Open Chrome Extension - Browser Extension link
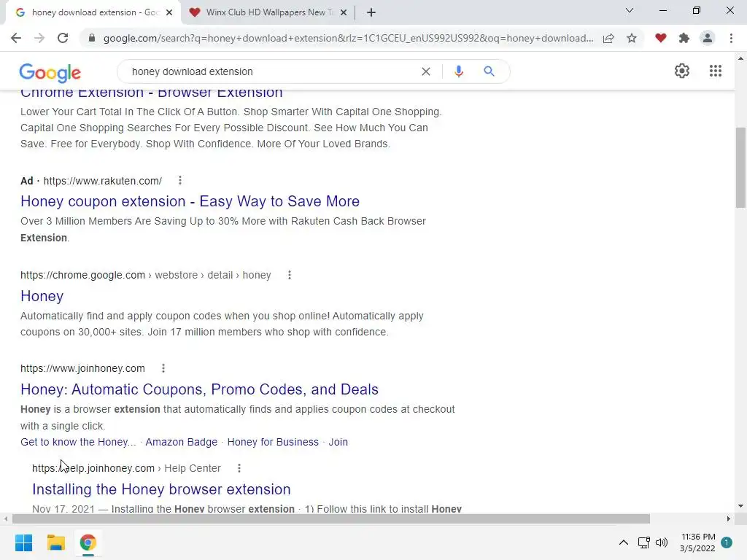The height and width of the screenshot is (560, 747). (152, 93)
